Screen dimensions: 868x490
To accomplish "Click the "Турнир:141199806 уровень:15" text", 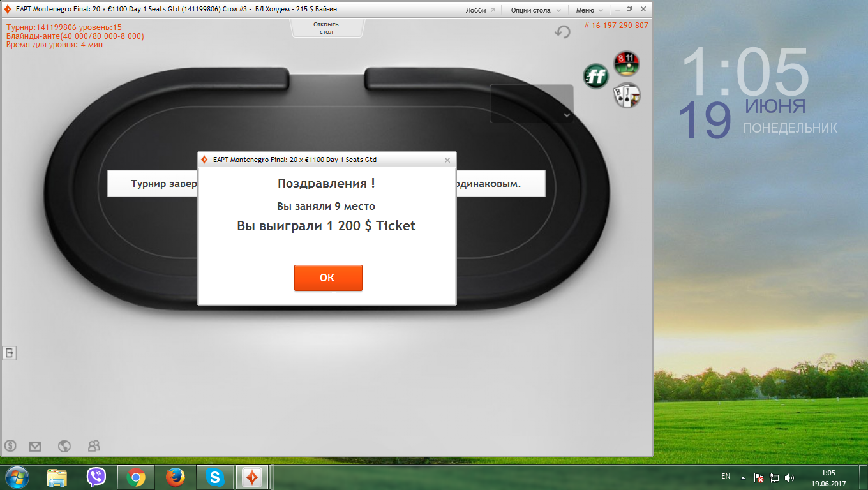I will click(64, 27).
